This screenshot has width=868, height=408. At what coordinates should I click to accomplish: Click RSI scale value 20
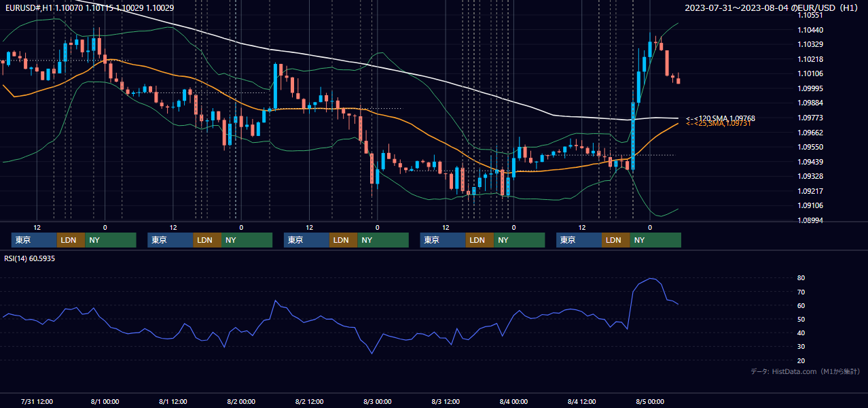[801, 360]
